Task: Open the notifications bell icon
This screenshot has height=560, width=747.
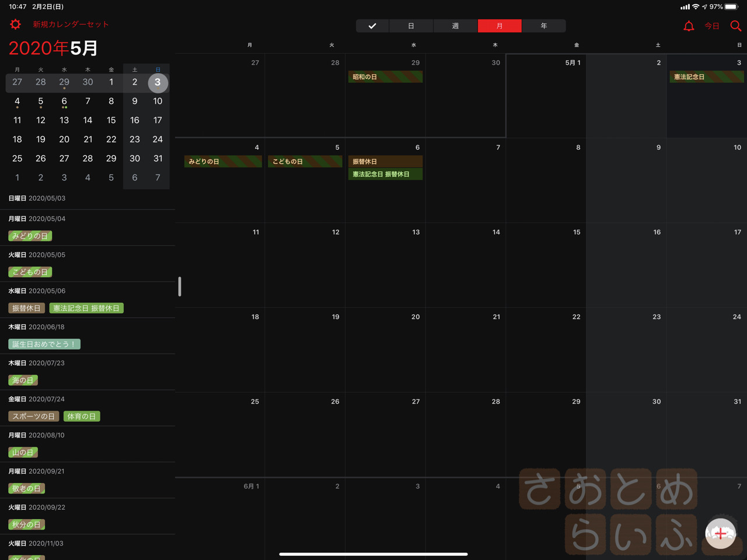Action: [689, 26]
